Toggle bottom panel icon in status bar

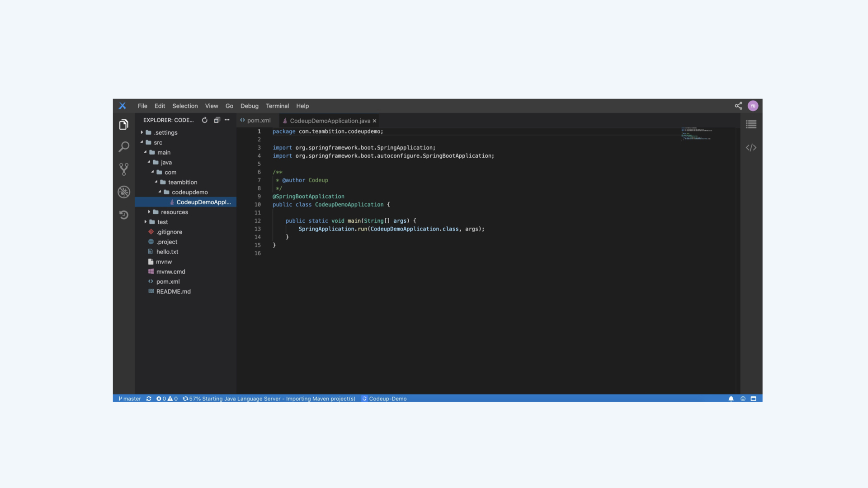coord(754,399)
